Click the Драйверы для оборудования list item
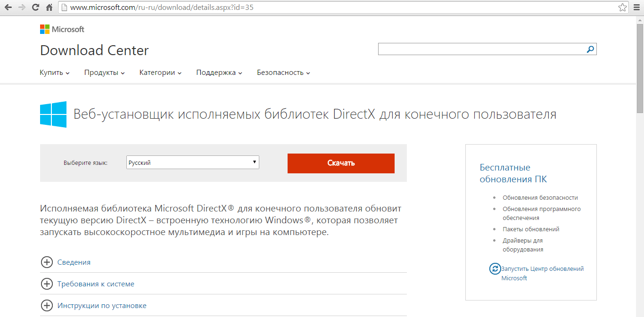 click(x=523, y=245)
